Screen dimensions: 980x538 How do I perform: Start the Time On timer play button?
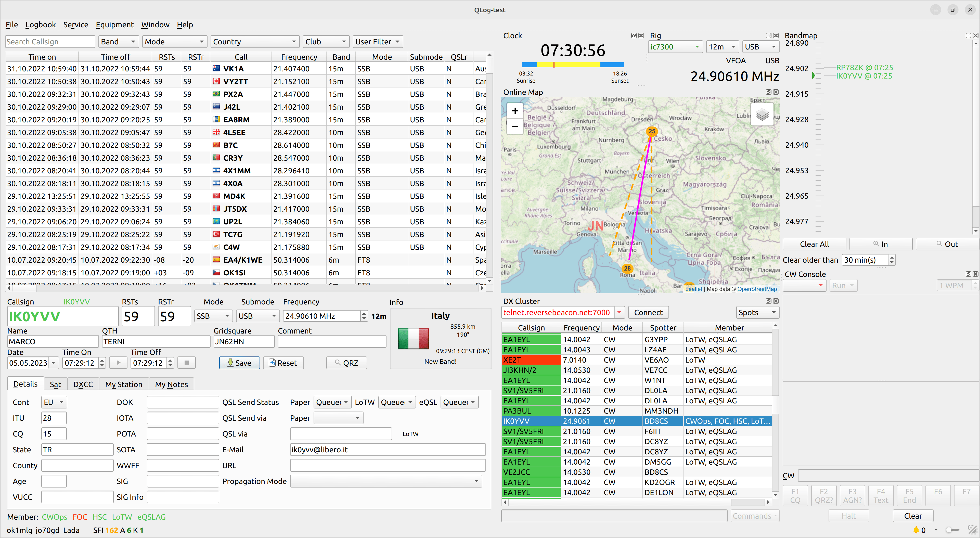click(118, 363)
